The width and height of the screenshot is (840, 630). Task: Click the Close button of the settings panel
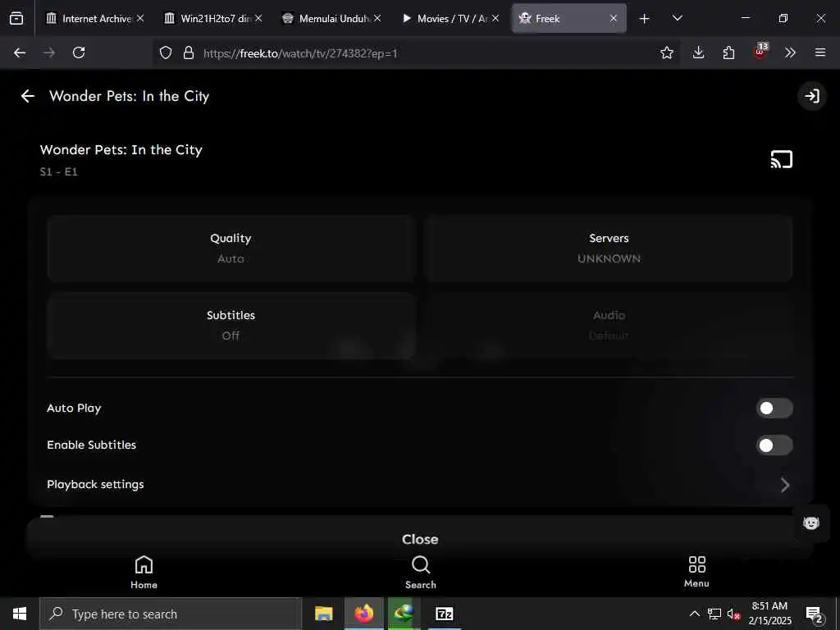tap(420, 539)
